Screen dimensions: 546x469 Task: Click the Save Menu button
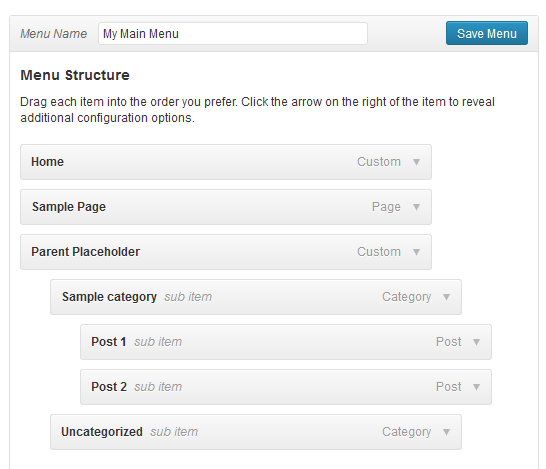coord(486,33)
